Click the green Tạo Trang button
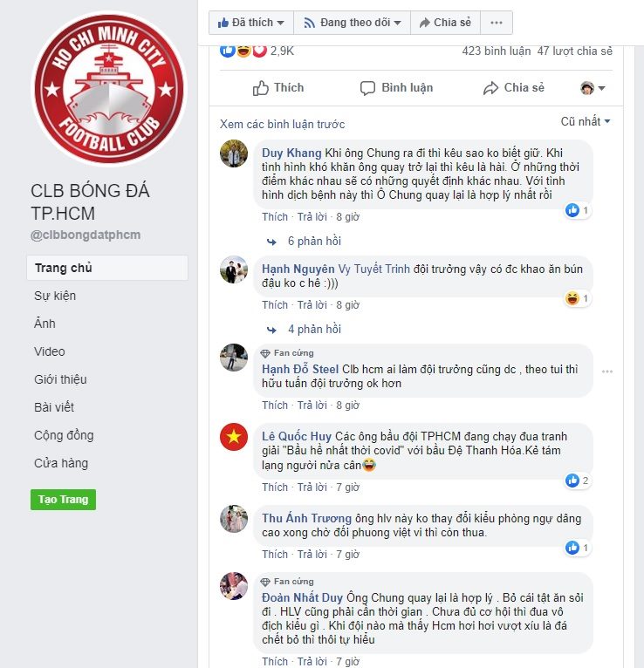The height and width of the screenshot is (668, 644). click(x=63, y=500)
